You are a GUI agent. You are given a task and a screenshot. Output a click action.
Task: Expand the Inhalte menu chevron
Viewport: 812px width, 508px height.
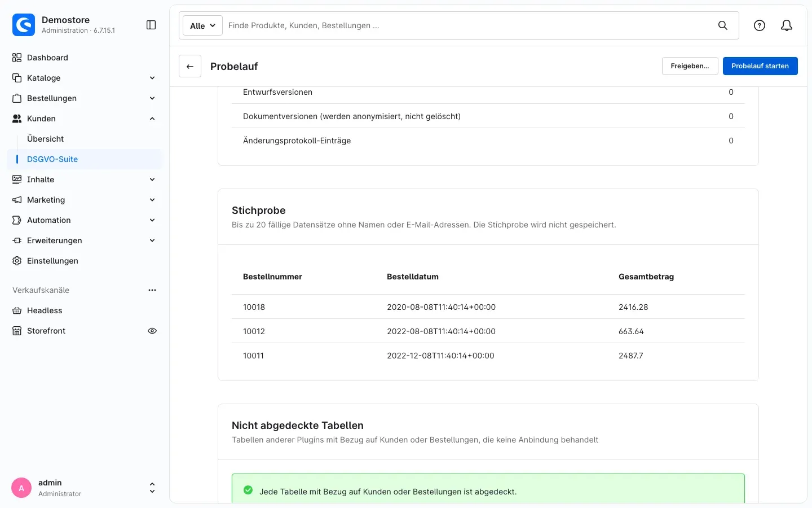152,179
